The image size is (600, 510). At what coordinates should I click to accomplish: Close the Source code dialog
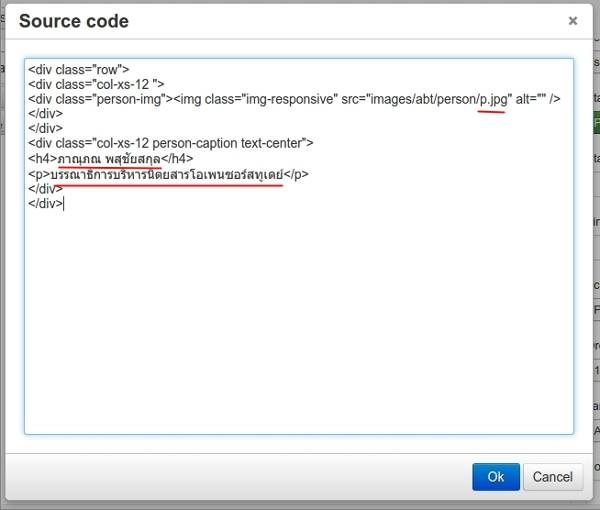[572, 21]
